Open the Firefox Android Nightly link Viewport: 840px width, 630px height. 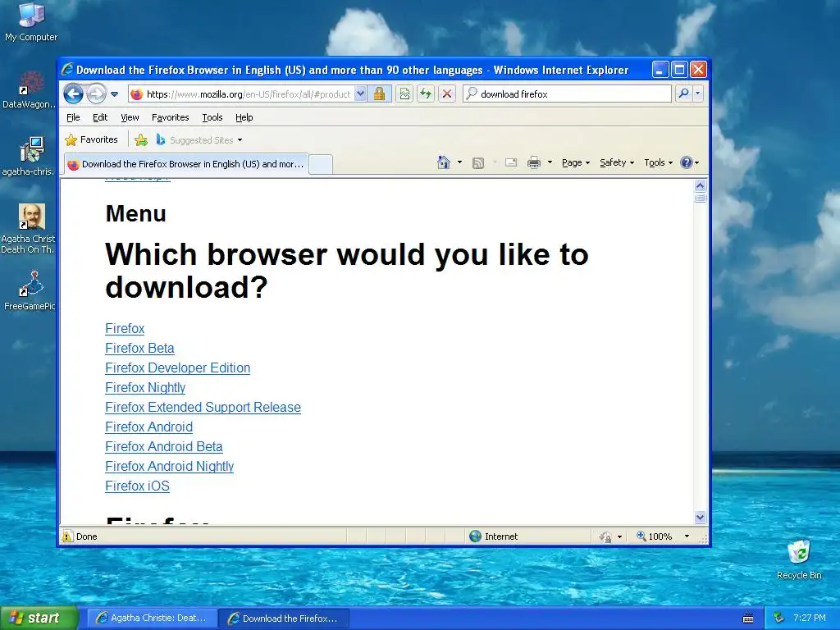click(170, 466)
